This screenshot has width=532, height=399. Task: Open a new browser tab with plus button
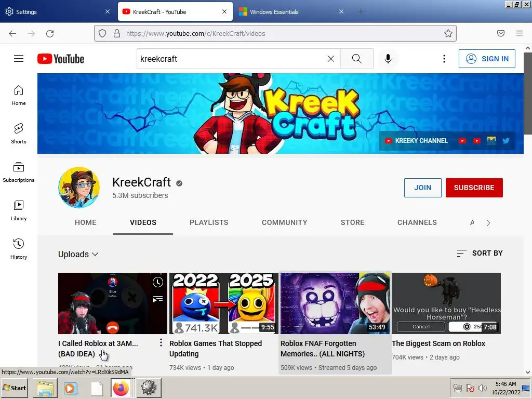coord(361,12)
